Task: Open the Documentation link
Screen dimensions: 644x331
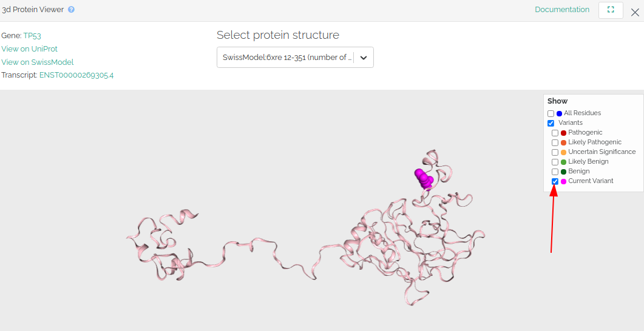Action: (562, 10)
